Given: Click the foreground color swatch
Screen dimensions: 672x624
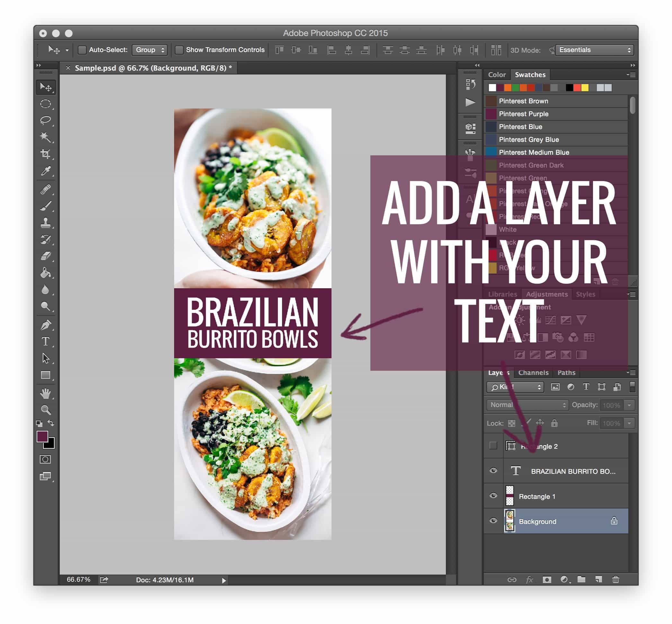Looking at the screenshot, I should coord(42,437).
